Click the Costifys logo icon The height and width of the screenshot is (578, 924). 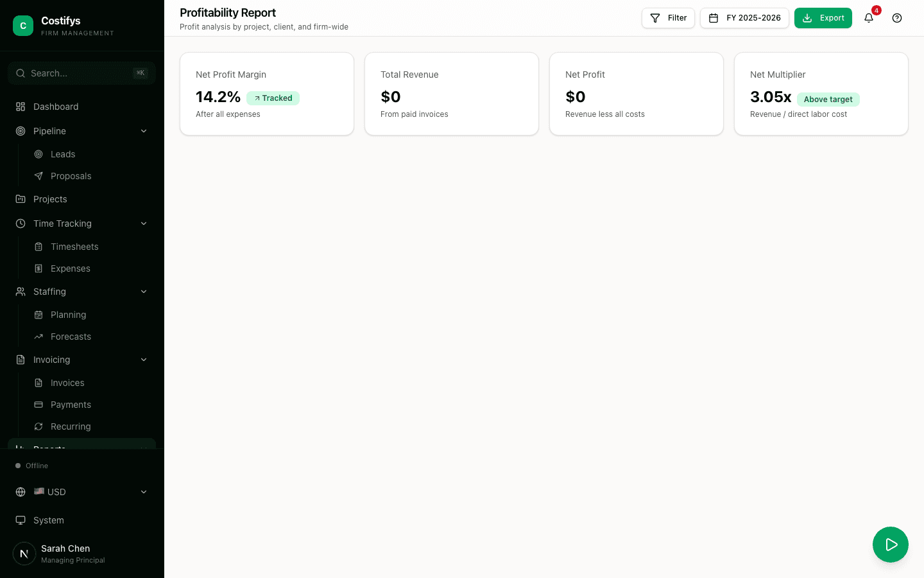coord(23,26)
